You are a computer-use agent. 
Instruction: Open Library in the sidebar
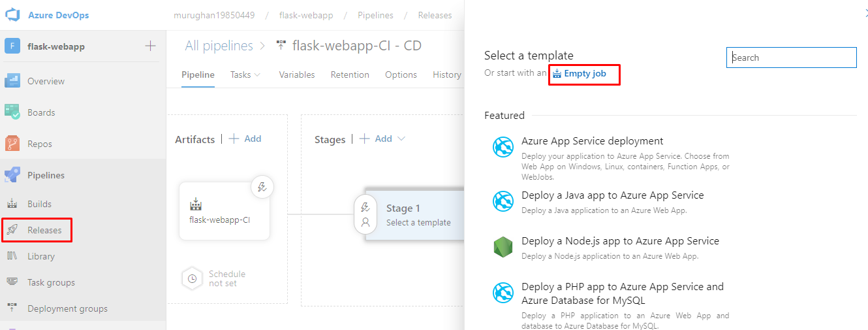[41, 256]
